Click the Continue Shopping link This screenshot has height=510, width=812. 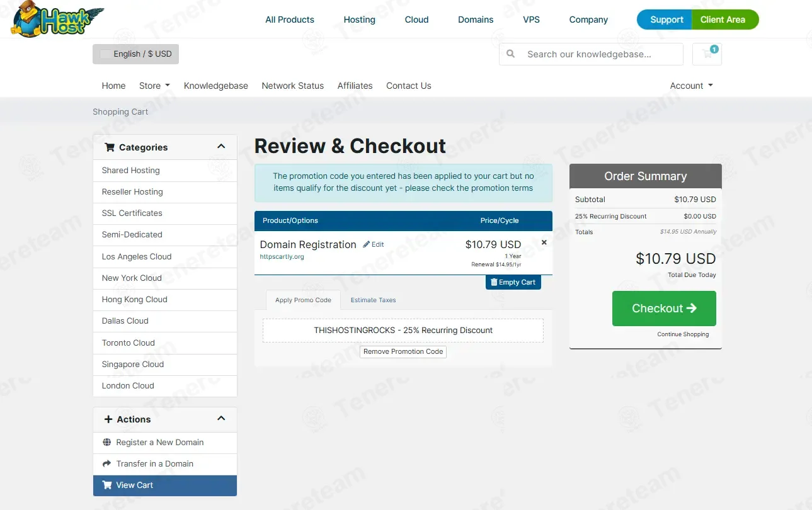tap(683, 334)
